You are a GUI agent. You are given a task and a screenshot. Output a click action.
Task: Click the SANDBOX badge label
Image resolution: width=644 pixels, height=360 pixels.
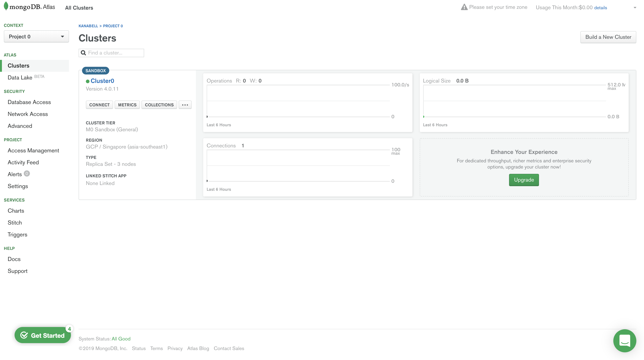(95, 71)
